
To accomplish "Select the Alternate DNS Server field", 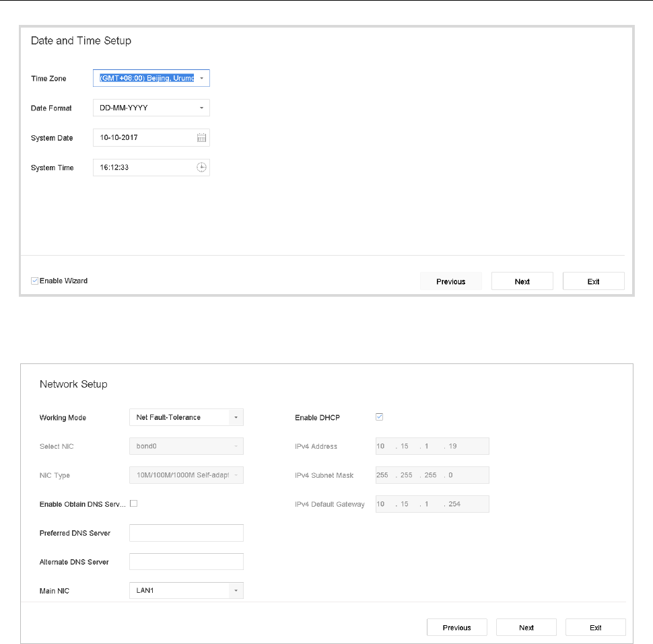I will (186, 562).
